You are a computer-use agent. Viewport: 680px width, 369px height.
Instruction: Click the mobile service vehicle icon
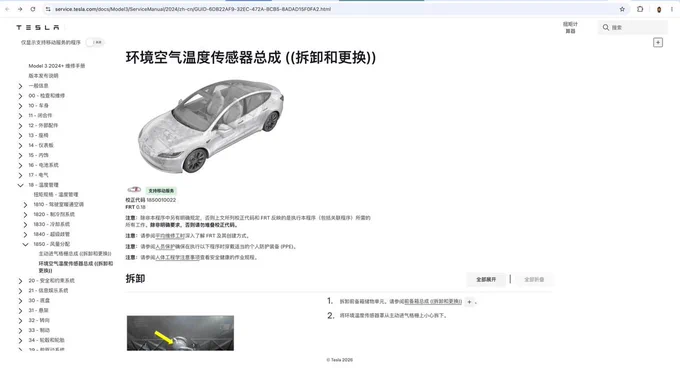click(134, 190)
